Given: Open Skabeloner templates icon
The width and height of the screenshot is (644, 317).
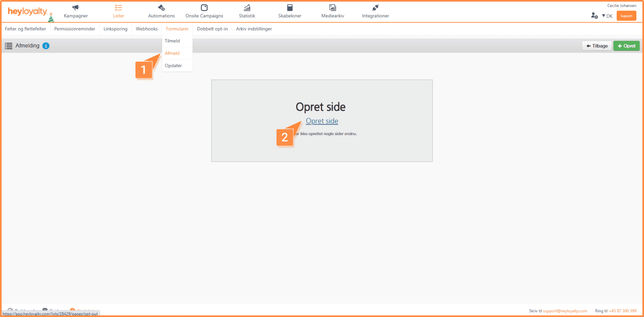Looking at the screenshot, I should point(290,8).
